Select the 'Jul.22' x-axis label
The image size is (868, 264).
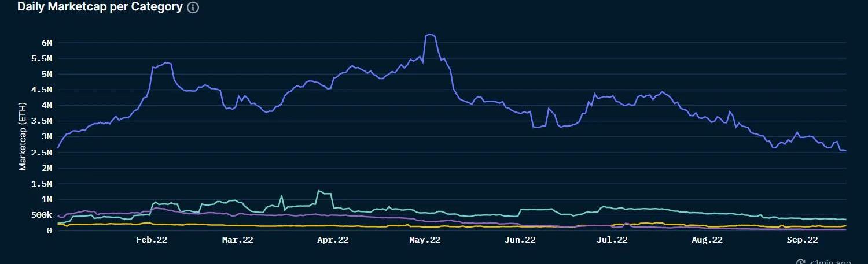coord(612,240)
